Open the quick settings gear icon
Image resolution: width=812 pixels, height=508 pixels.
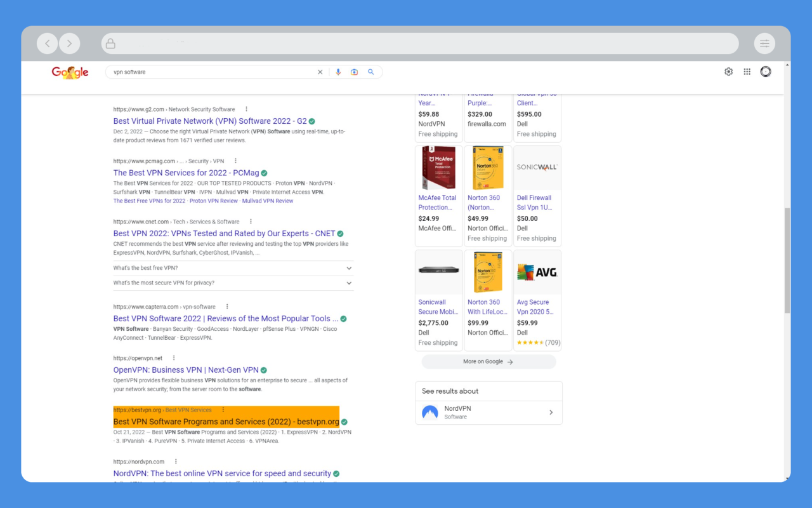(728, 71)
